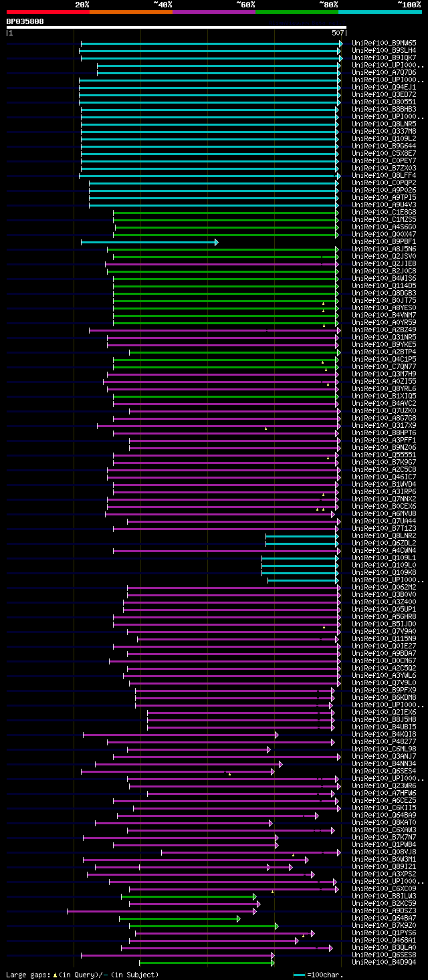
Task: Open hit UniRef100_D0CM67
Action: pyautogui.click(x=384, y=660)
